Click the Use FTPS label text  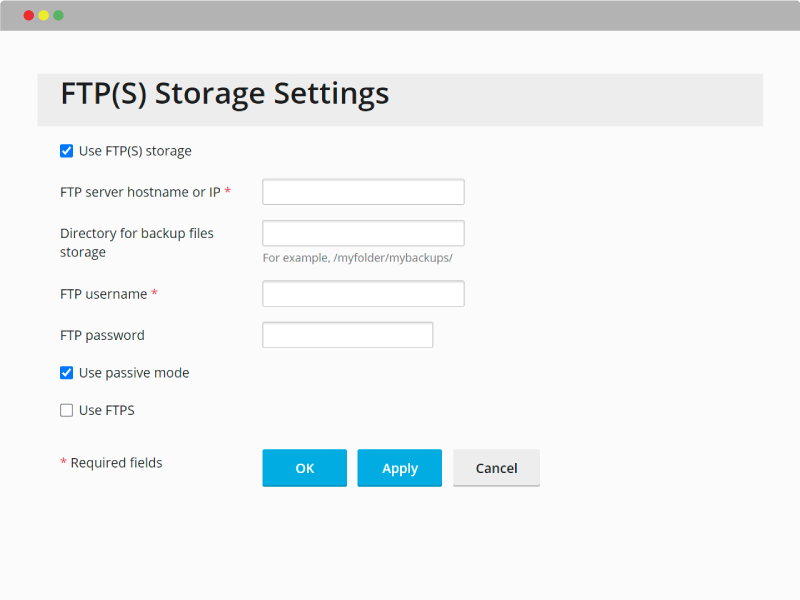point(107,410)
